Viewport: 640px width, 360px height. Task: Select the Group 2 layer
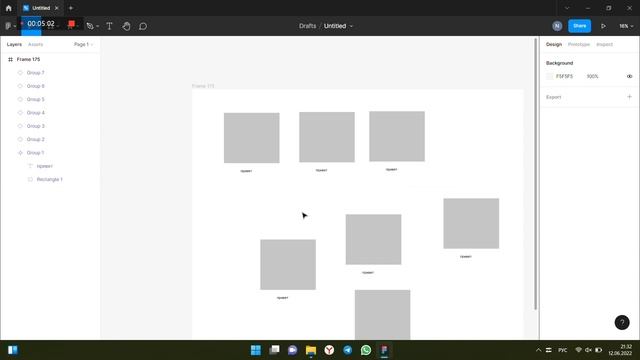tap(36, 139)
